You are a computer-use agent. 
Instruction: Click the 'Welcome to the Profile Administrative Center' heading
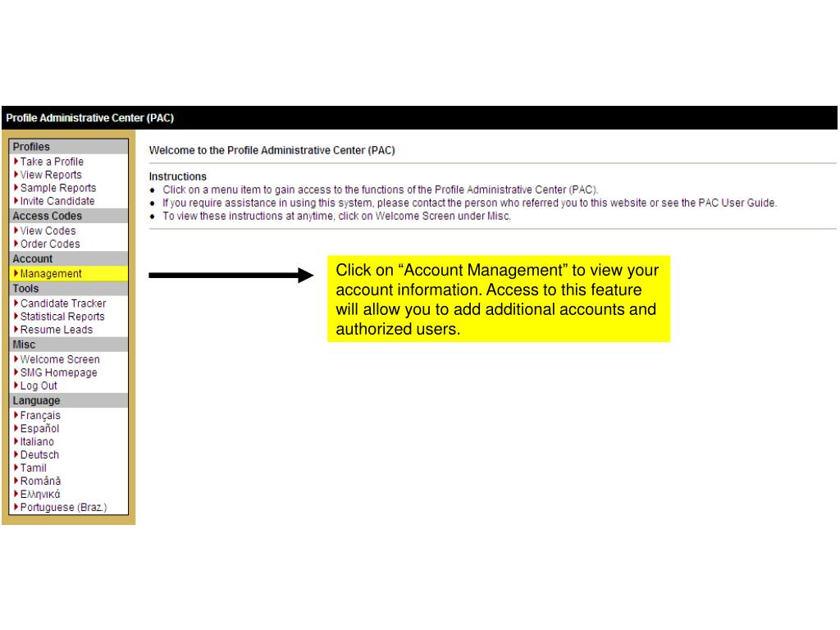pyautogui.click(x=272, y=151)
